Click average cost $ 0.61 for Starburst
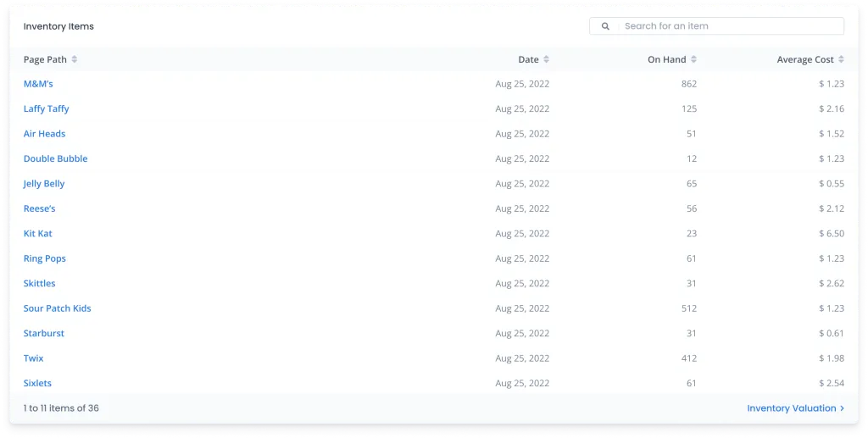Viewport: 868px width, 438px height. click(x=832, y=333)
